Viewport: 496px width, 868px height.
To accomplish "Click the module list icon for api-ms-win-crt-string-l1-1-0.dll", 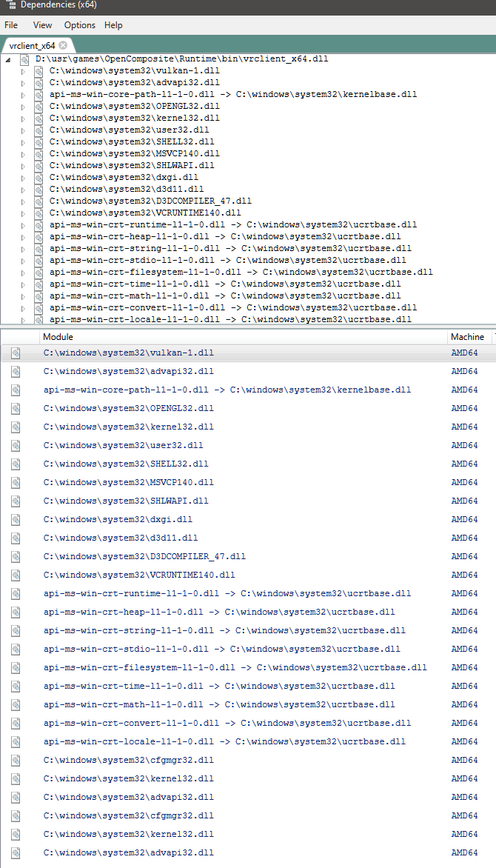I will click(16, 630).
